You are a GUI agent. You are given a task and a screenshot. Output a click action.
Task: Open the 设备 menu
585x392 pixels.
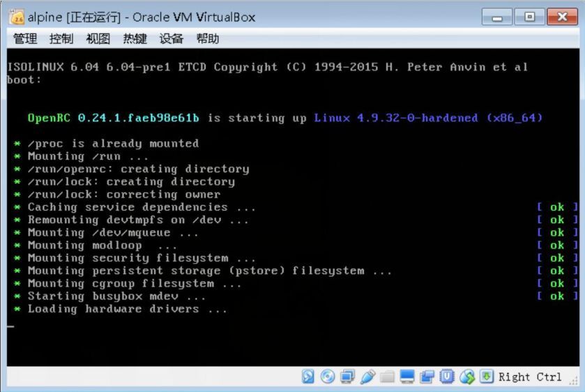172,39
